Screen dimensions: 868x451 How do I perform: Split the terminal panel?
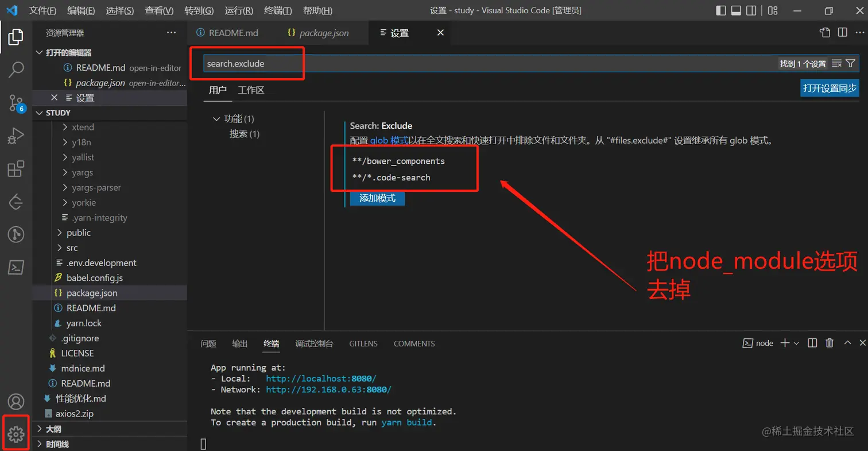[812, 343]
